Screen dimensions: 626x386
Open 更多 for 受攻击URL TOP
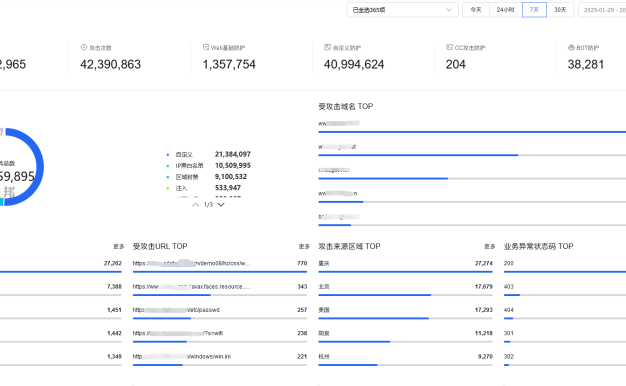[x=304, y=247]
